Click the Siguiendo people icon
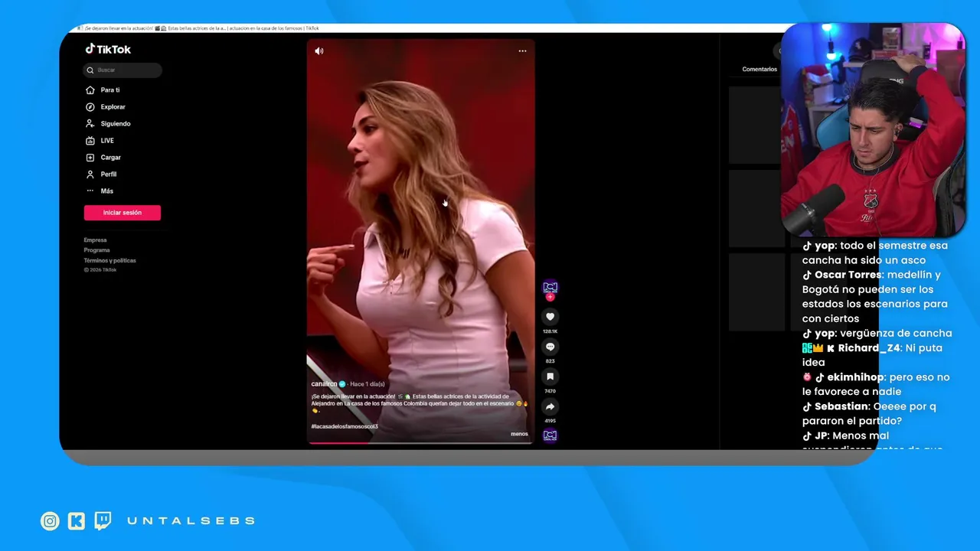 point(90,124)
